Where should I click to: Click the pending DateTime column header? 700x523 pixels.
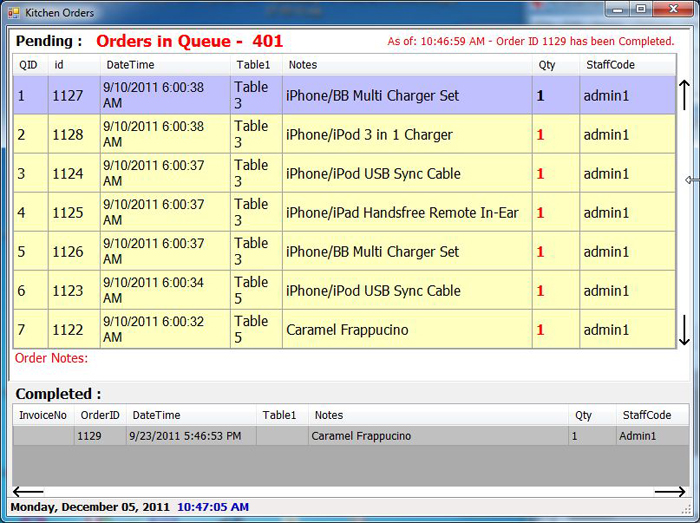coord(165,65)
